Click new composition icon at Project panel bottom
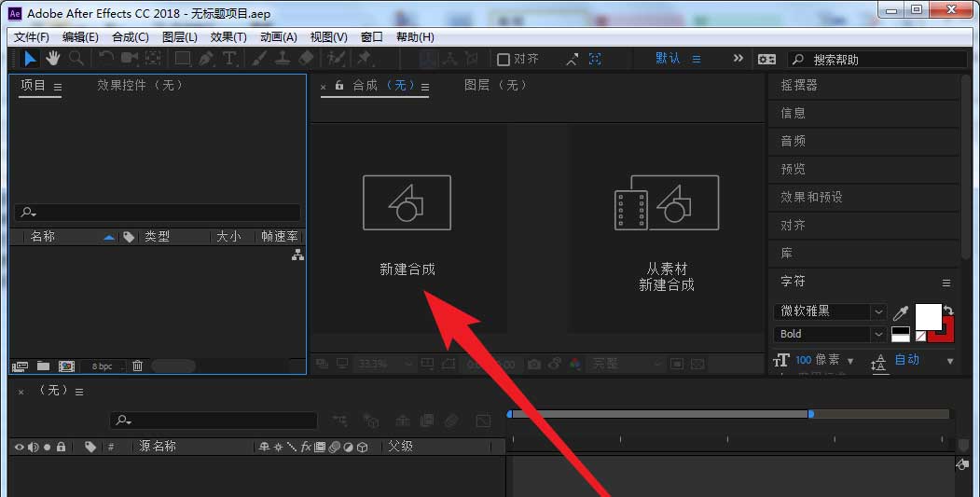Screen dimensions: 980x497 [66, 366]
